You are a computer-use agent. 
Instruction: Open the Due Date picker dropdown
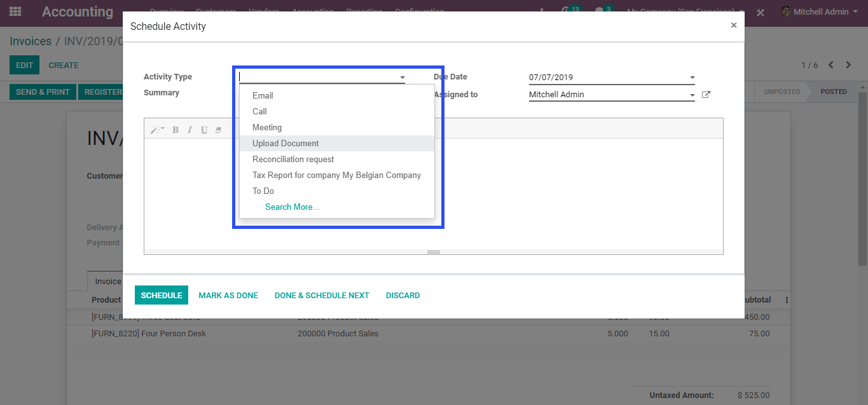[692, 78]
